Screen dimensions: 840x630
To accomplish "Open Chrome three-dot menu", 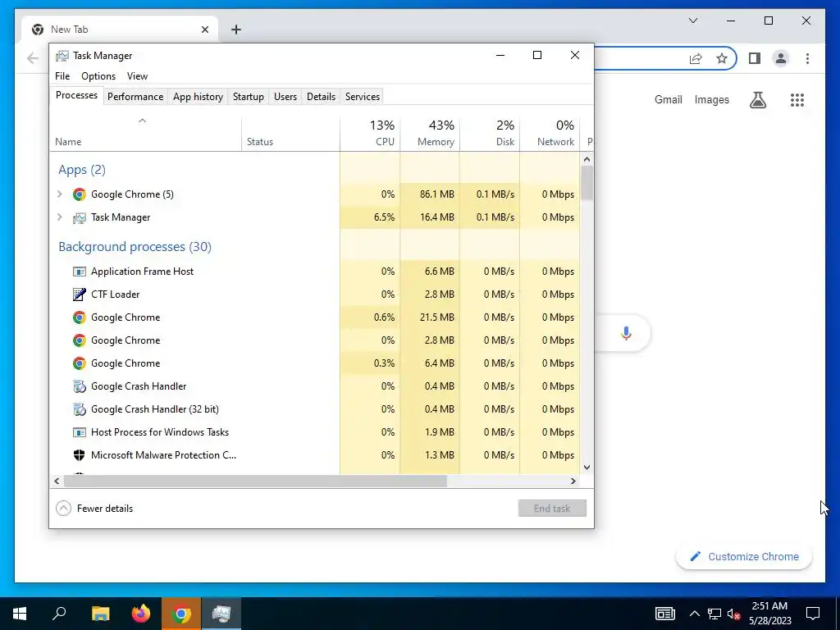I will tap(807, 58).
